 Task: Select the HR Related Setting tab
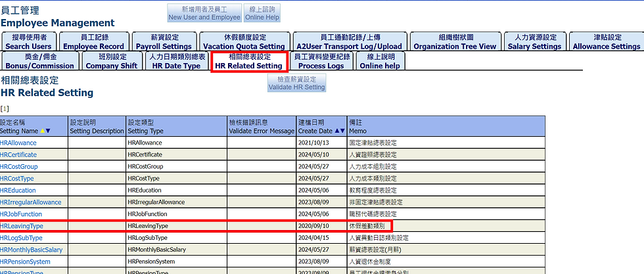(x=249, y=61)
